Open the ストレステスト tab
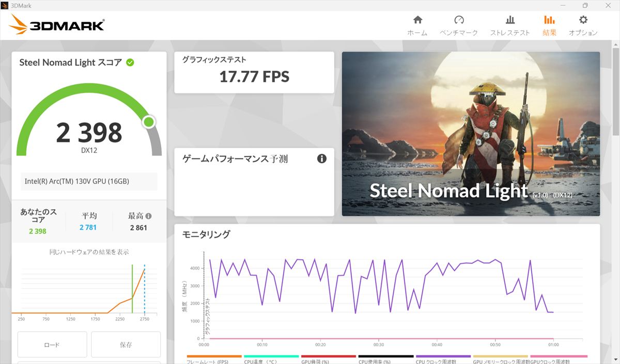The width and height of the screenshot is (620, 364). click(x=510, y=25)
